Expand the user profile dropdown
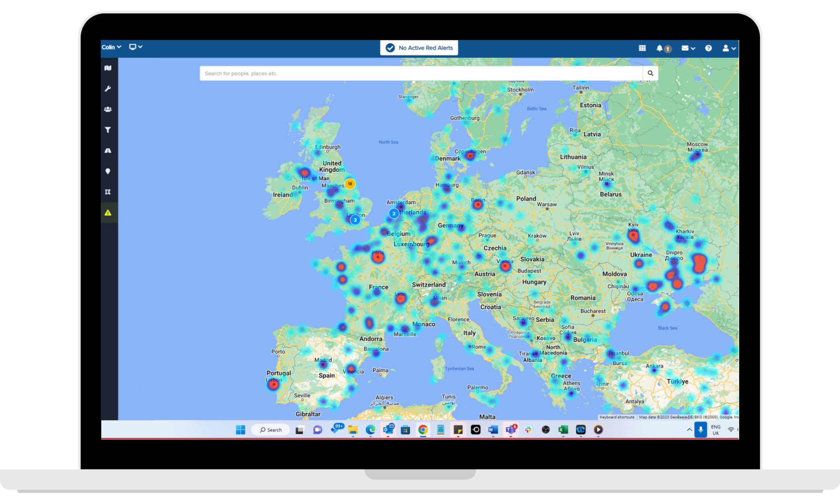 pos(729,48)
